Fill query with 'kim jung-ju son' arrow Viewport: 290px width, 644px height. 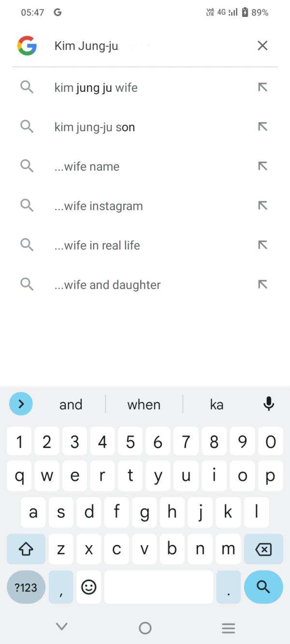(262, 127)
